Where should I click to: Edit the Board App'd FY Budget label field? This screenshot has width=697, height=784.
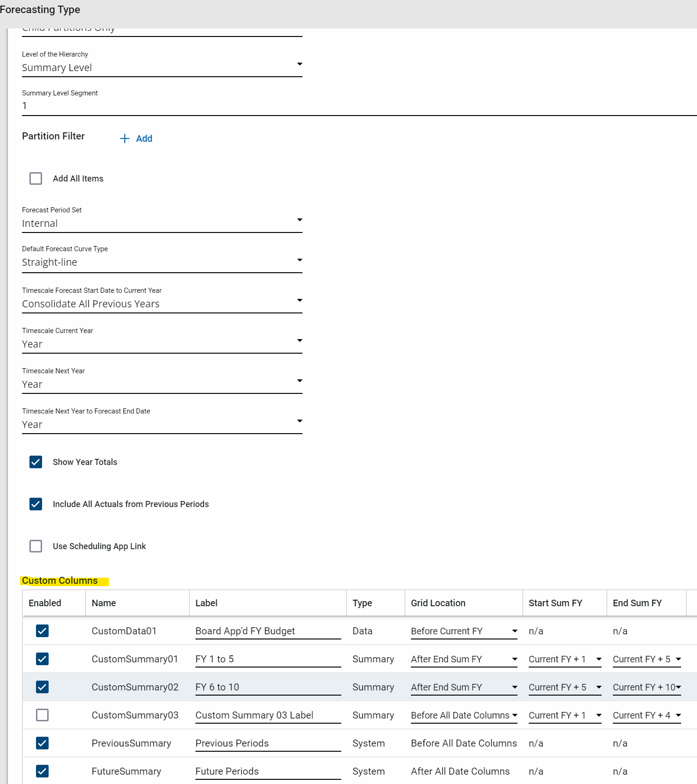click(267, 631)
